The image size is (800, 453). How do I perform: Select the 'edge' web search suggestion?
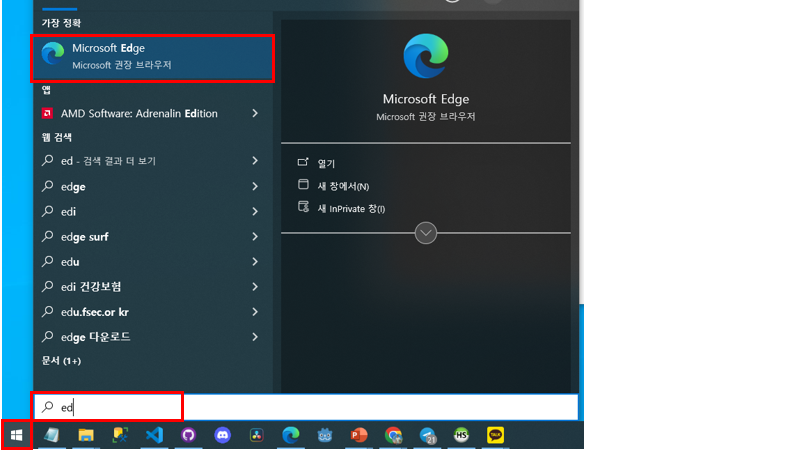pos(153,186)
